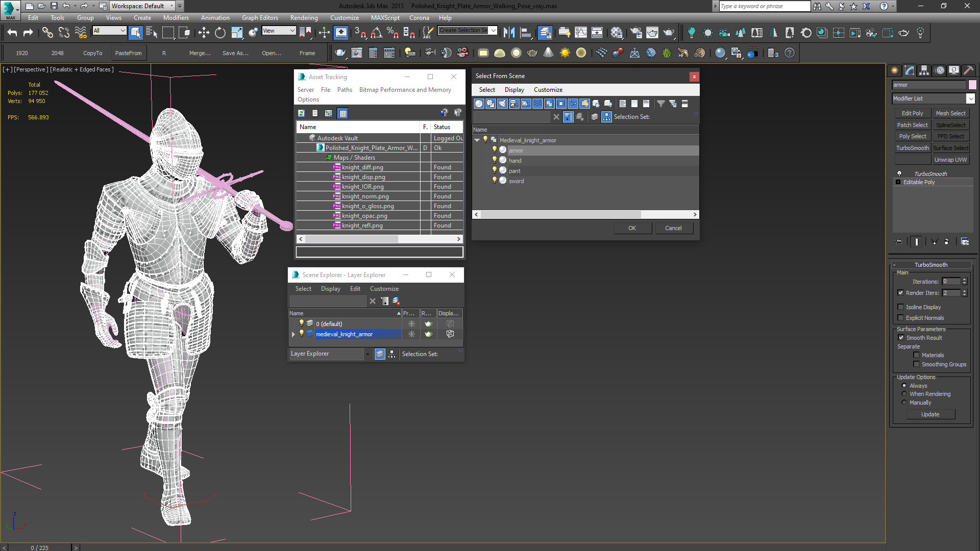Open the MAXScript menu
Image resolution: width=980 pixels, height=551 pixels.
click(385, 18)
